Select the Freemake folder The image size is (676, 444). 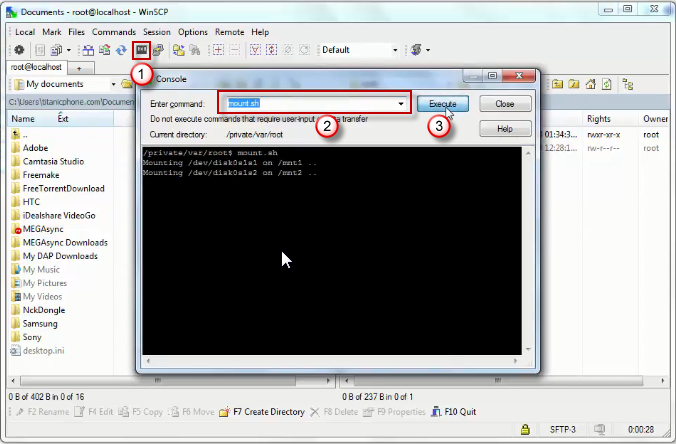[35, 175]
